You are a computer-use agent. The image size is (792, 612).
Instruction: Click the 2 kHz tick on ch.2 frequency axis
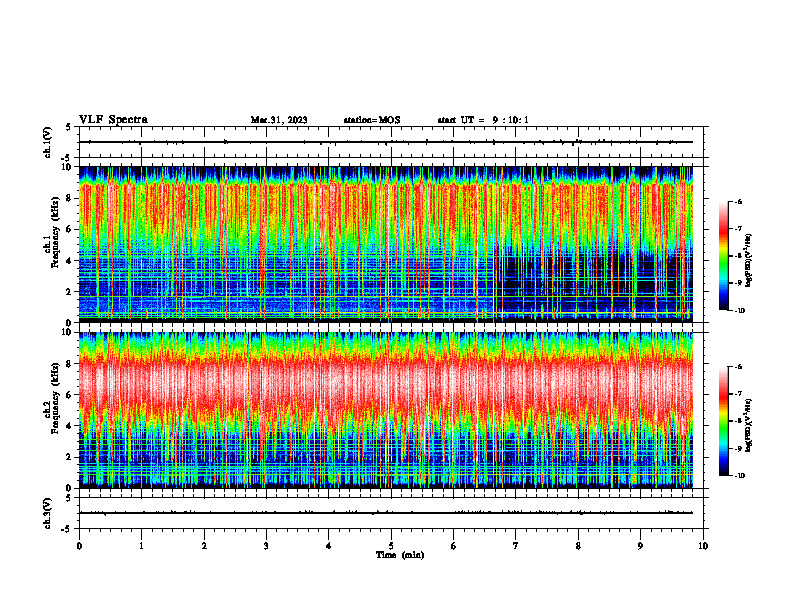[x=70, y=457]
